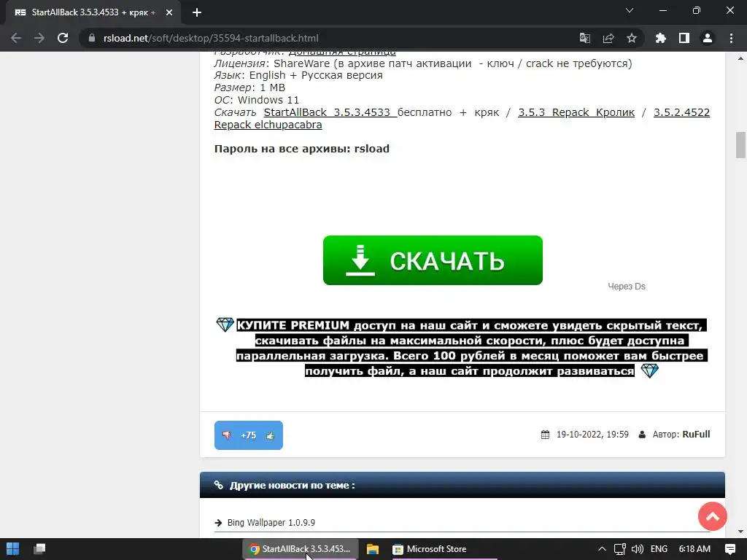Translate this page icon in address bar
The height and width of the screenshot is (560, 747).
click(x=585, y=38)
